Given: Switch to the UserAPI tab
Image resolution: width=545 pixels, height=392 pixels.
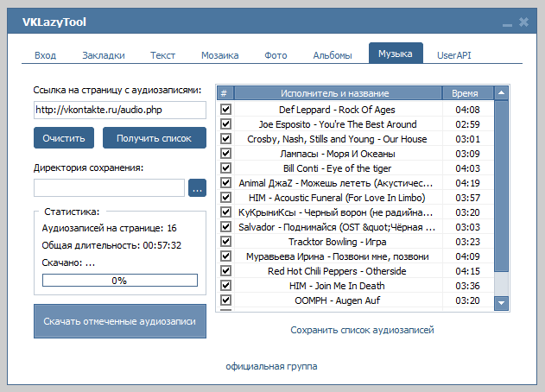Looking at the screenshot, I should point(454,55).
